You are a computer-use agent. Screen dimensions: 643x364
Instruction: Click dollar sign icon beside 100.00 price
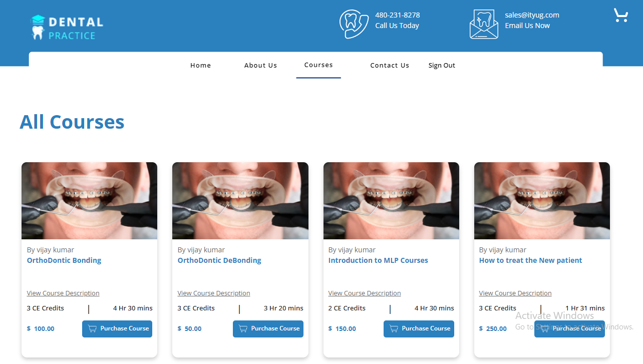(x=29, y=329)
